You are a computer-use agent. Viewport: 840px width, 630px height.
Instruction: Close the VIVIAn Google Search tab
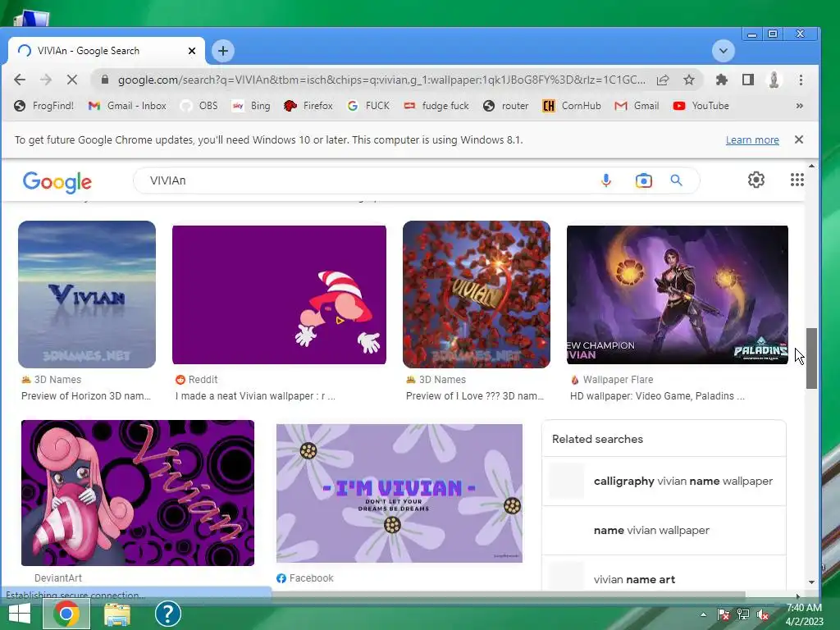click(192, 51)
